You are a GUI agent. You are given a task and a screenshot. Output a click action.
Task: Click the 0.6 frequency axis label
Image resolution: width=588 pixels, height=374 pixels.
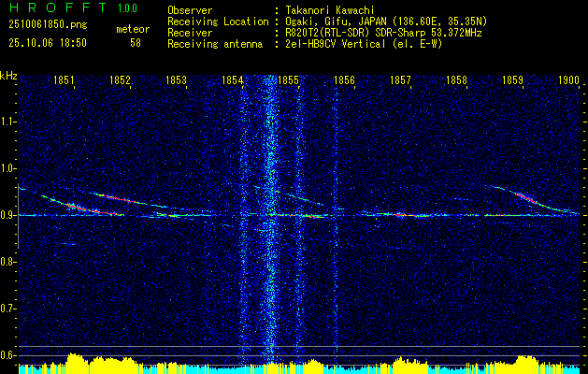[8, 354]
